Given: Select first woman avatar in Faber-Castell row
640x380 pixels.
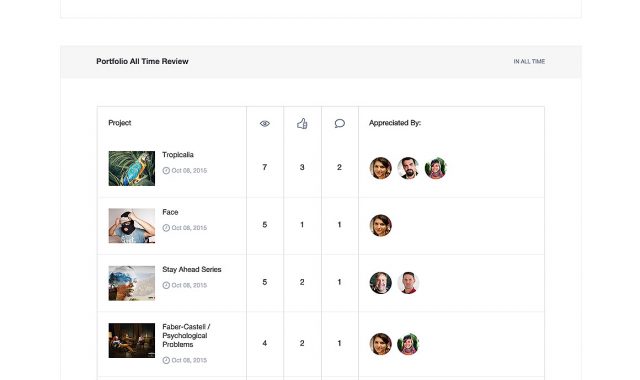Looking at the screenshot, I should 380,344.
